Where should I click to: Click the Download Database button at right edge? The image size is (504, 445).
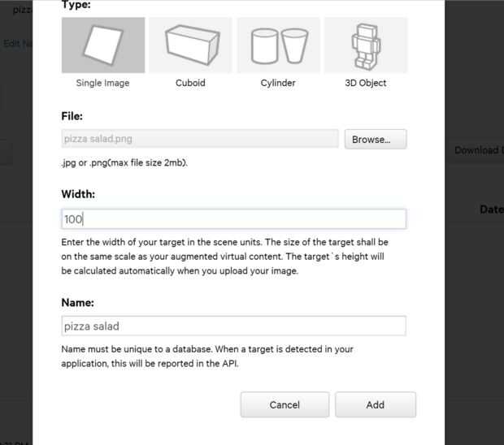(478, 150)
